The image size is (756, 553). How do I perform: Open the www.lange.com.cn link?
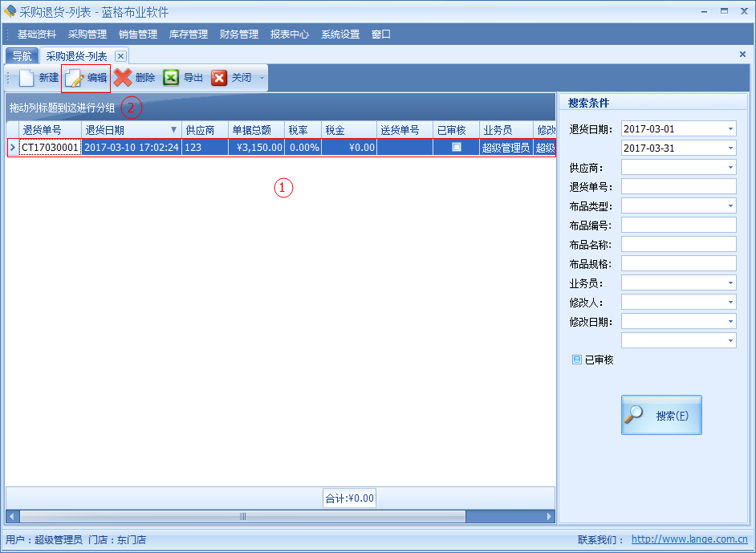click(x=689, y=540)
